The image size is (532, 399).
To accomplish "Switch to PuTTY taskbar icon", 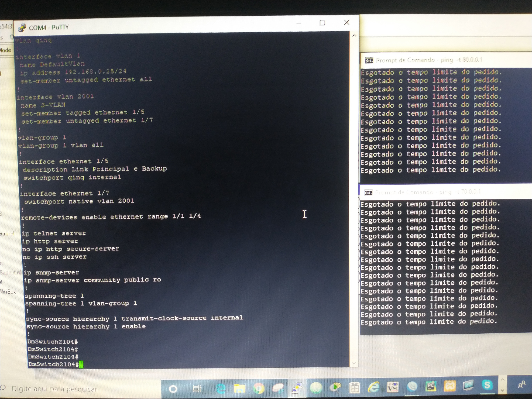I will [297, 388].
